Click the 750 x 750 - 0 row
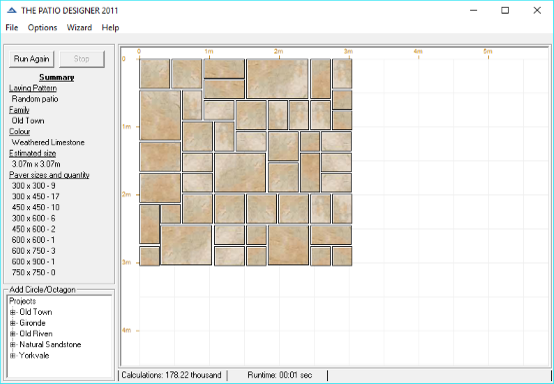The width and height of the screenshot is (554, 384). tap(34, 272)
